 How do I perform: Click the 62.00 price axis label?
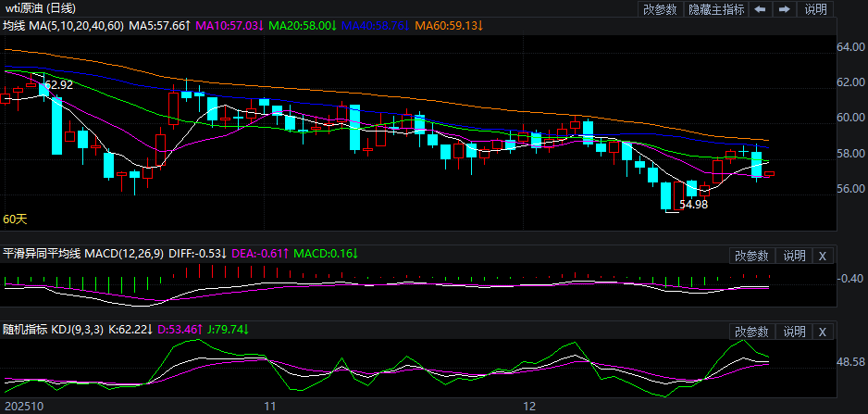point(850,82)
